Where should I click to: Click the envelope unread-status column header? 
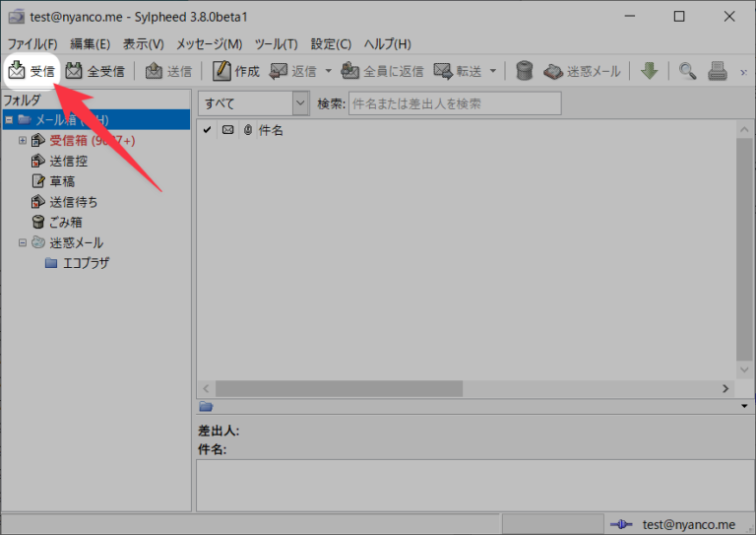coord(227,130)
